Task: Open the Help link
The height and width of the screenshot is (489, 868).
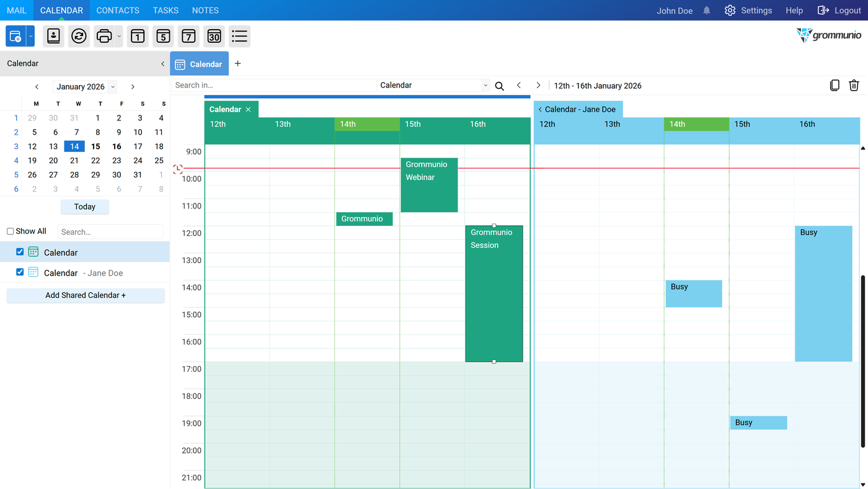Action: pyautogui.click(x=794, y=11)
